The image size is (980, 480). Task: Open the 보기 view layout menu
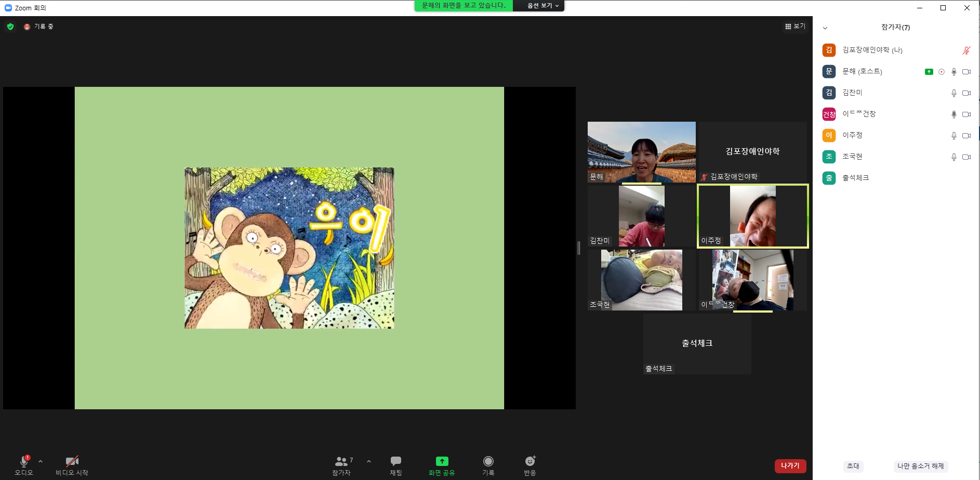tap(795, 26)
